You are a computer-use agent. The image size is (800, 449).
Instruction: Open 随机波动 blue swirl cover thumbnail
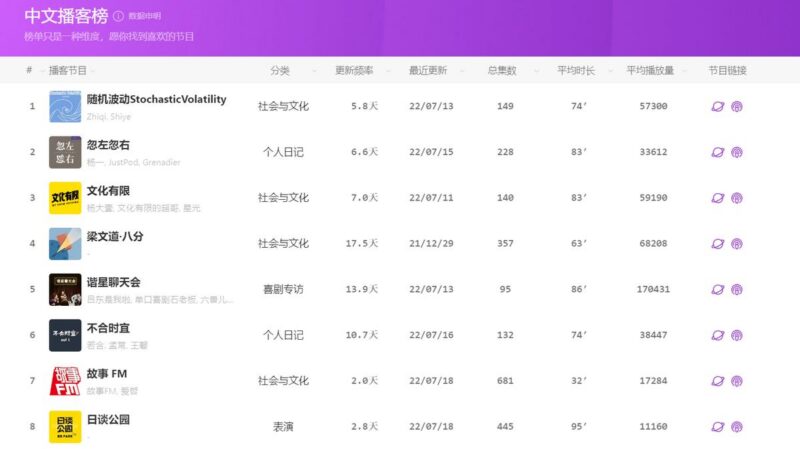click(x=65, y=107)
